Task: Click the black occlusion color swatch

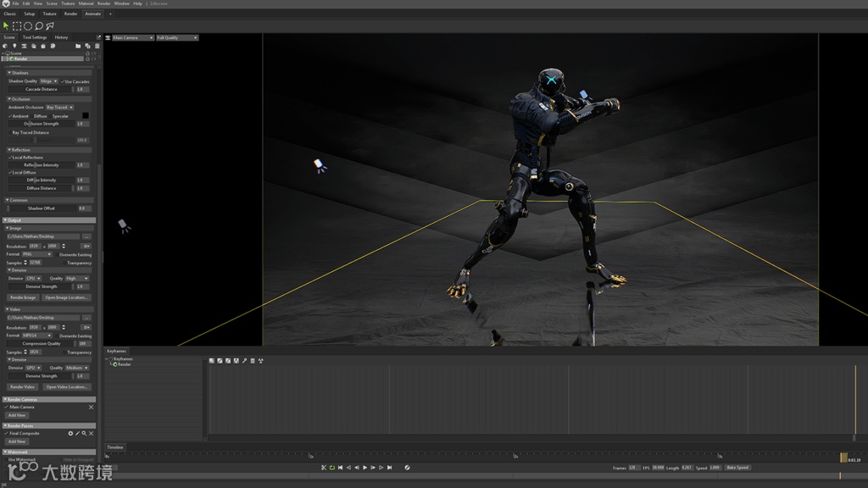Action: 85,116
